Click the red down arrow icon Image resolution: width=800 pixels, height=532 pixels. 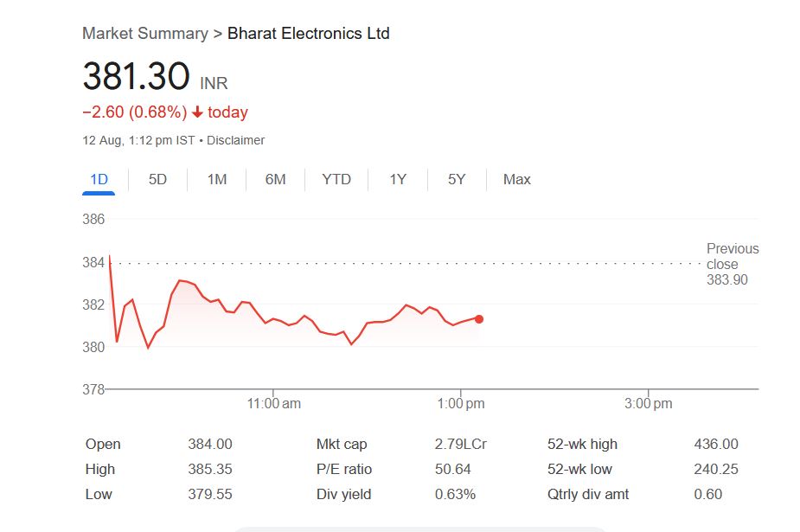[197, 112]
